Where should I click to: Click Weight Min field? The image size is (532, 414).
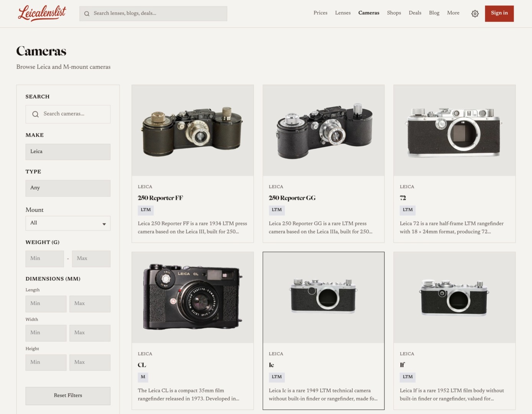(x=45, y=259)
